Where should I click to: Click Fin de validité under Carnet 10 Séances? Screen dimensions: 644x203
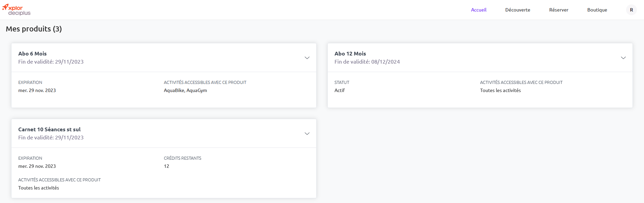point(51,137)
